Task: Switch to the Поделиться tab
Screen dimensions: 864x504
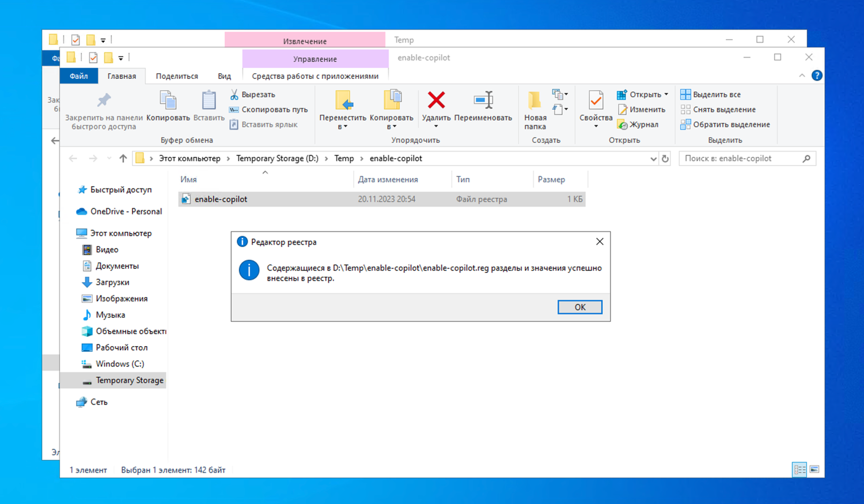Action: coord(177,76)
